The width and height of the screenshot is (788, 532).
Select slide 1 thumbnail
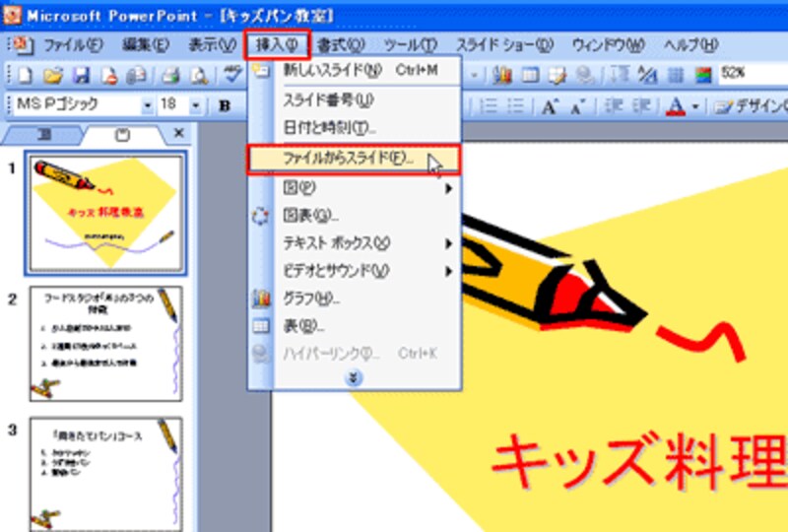point(106,213)
